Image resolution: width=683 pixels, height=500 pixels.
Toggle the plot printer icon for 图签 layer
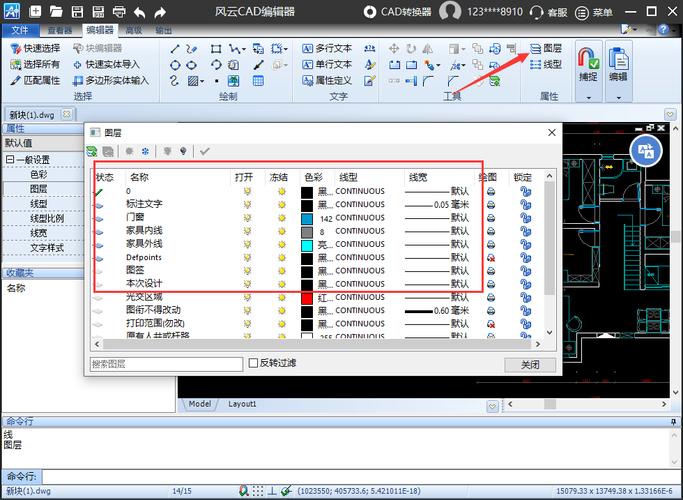[x=491, y=270]
